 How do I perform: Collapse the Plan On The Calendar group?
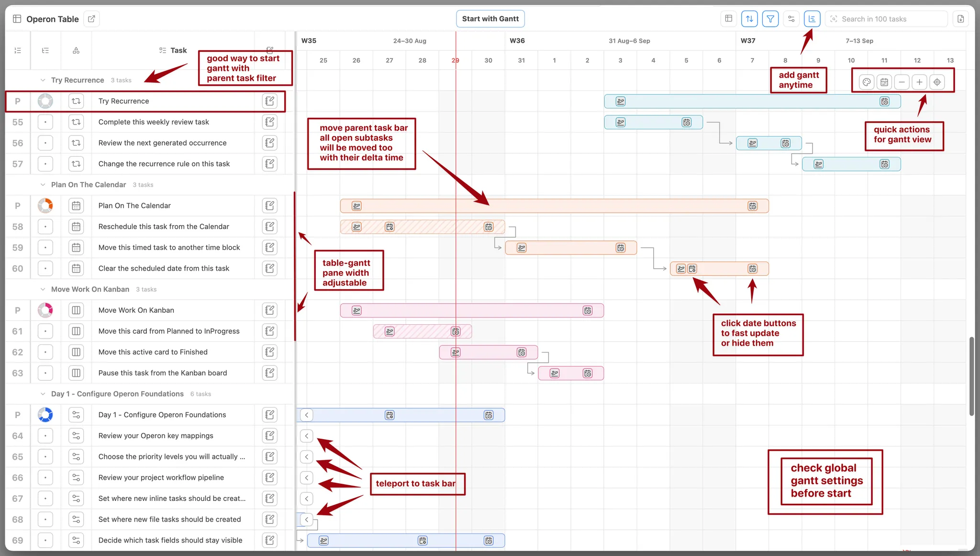[43, 185]
